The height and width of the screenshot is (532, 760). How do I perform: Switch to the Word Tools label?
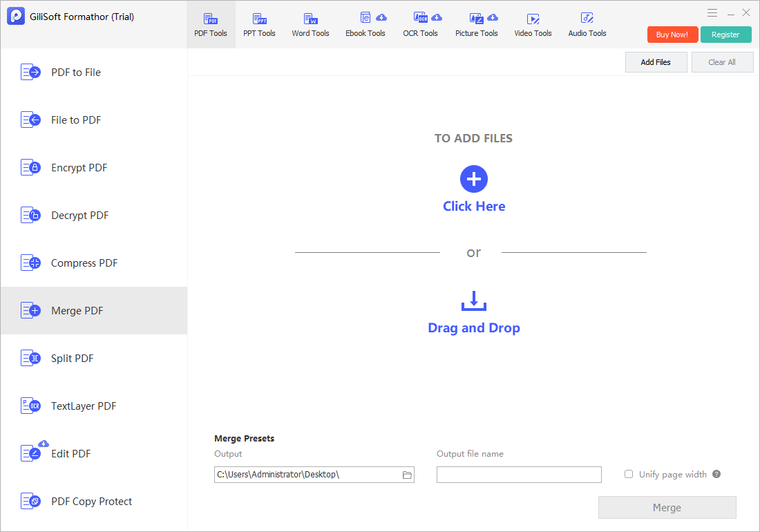coord(310,33)
